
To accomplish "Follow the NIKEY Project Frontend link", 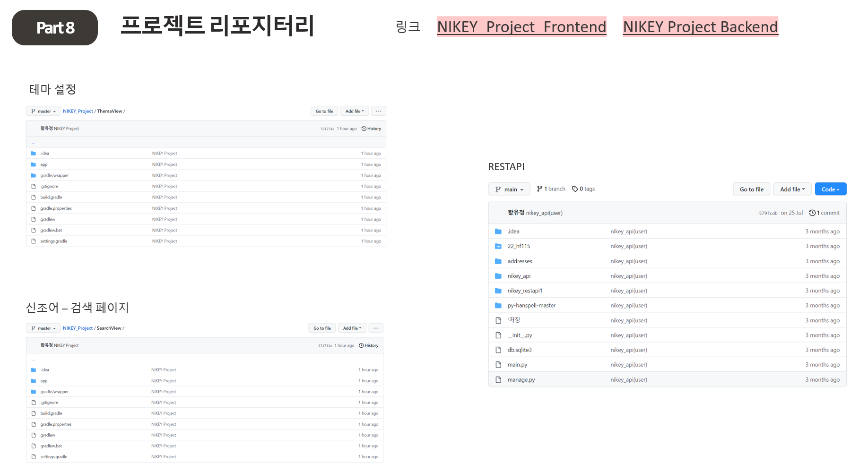I will point(521,27).
